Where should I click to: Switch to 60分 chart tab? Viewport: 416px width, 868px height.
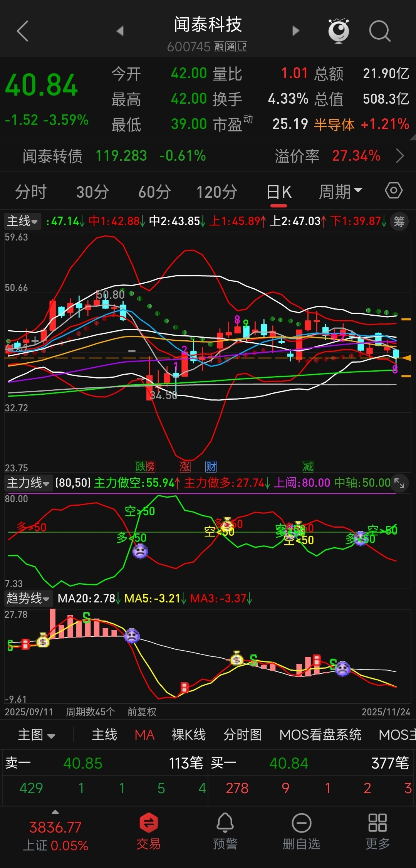pos(154,192)
